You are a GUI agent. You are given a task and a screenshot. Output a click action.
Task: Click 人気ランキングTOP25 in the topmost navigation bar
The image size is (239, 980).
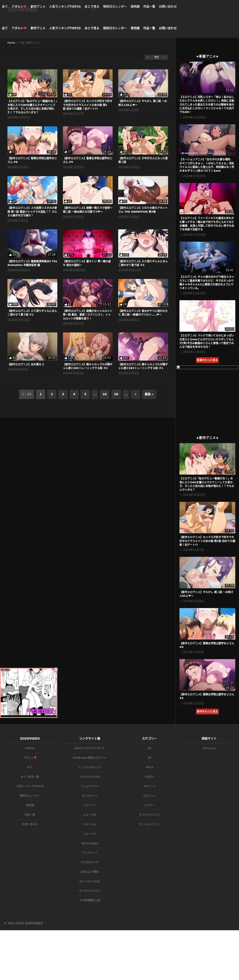[65, 7]
